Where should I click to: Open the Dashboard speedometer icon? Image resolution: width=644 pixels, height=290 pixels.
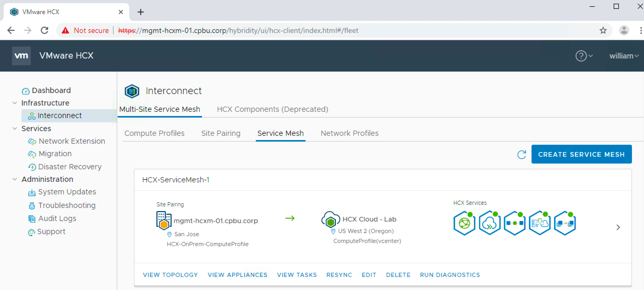pos(25,91)
